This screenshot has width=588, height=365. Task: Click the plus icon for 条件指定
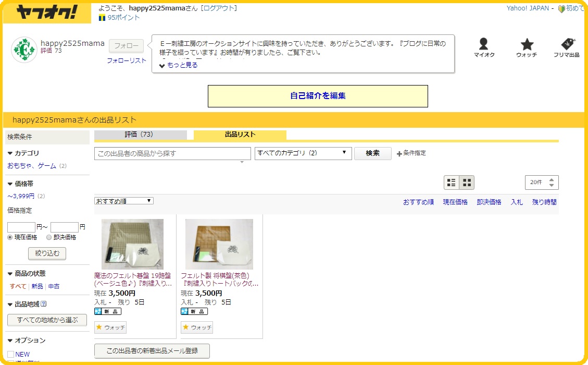point(399,154)
